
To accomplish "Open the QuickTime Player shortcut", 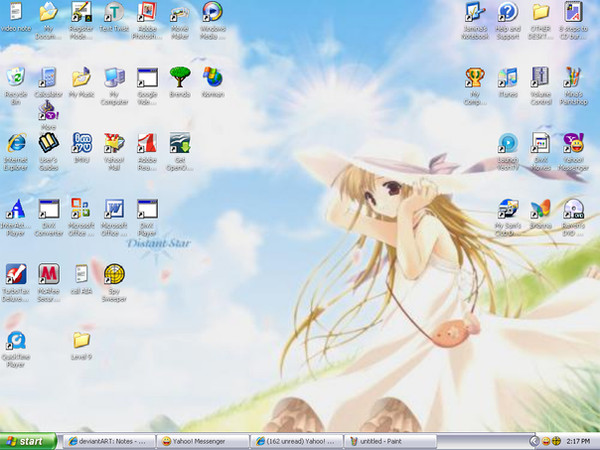I will [15, 341].
